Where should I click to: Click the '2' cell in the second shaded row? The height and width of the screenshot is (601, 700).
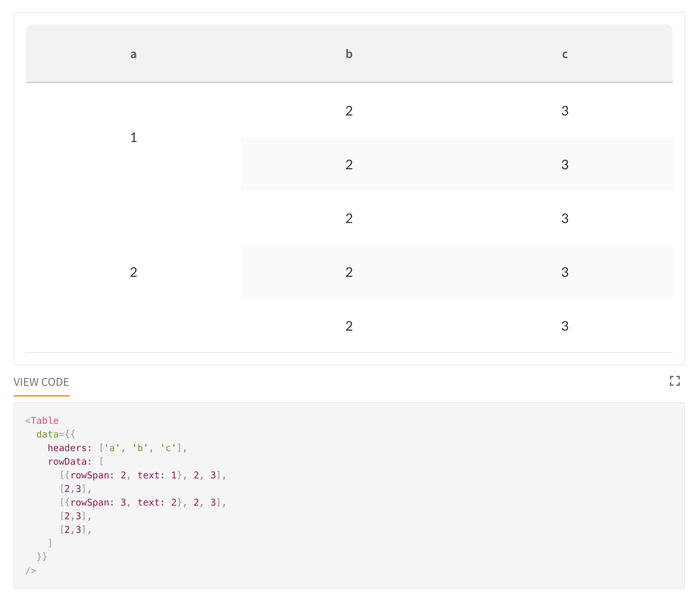coord(349,272)
